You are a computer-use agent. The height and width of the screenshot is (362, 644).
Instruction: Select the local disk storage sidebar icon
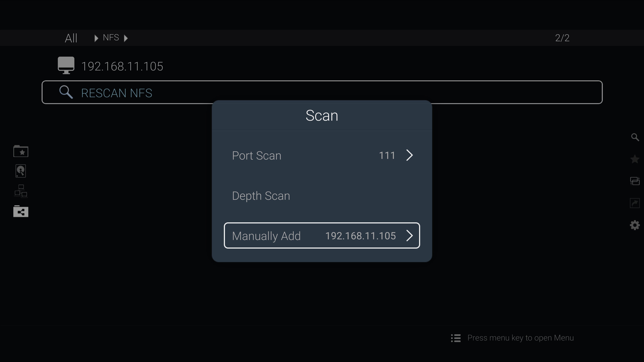pos(21,171)
